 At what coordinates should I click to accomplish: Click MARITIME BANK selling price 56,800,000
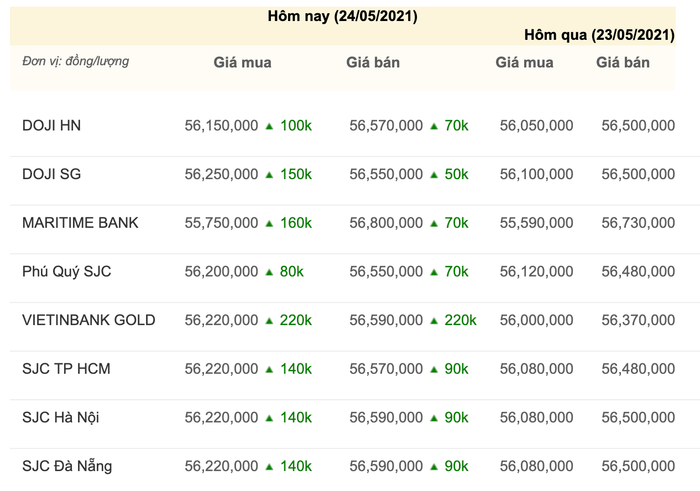386,223
